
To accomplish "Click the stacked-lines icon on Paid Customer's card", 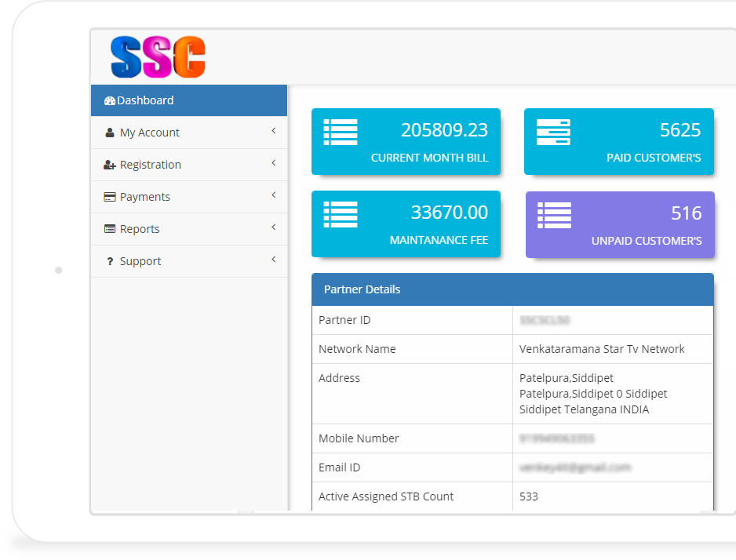I will pyautogui.click(x=554, y=133).
